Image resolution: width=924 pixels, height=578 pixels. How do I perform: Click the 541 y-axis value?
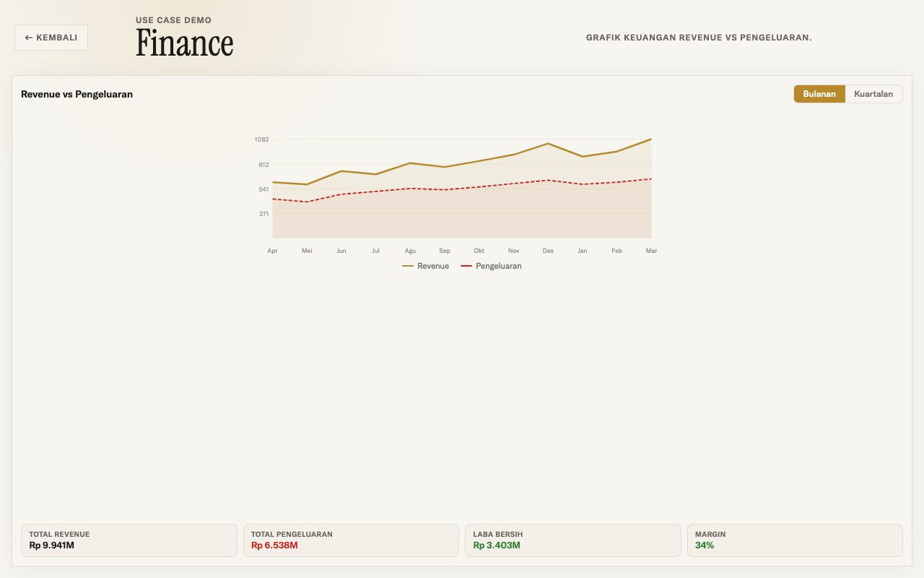point(263,189)
